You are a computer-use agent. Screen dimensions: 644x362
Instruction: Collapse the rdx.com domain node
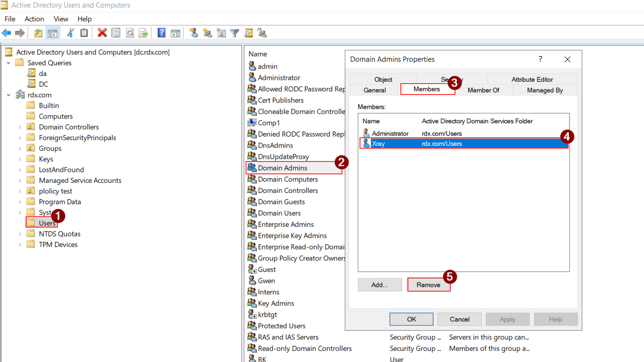(9, 95)
